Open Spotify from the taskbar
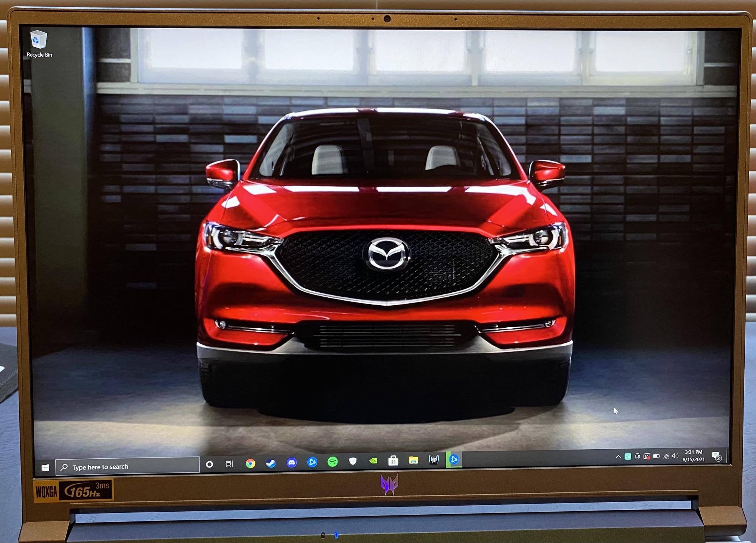 (332, 461)
